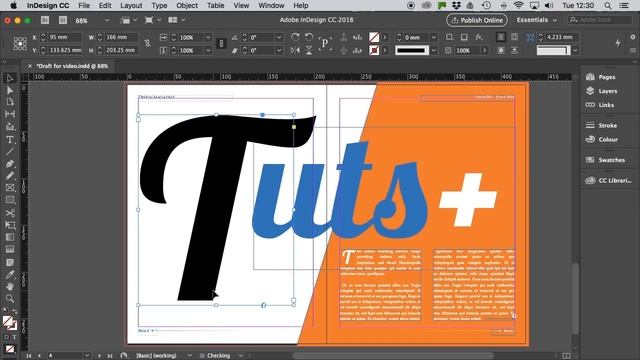This screenshot has width=640, height=360.
Task: Click the Publish Online button
Action: pos(477,20)
